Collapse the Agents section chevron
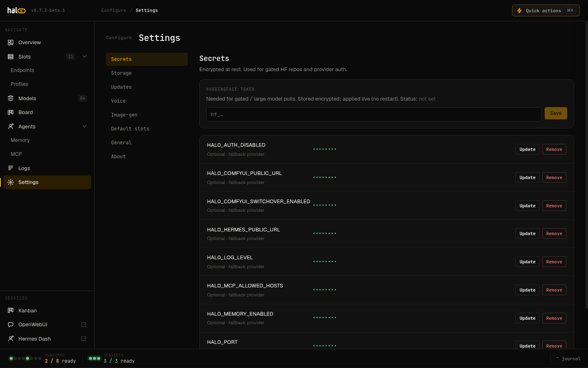 (85, 127)
